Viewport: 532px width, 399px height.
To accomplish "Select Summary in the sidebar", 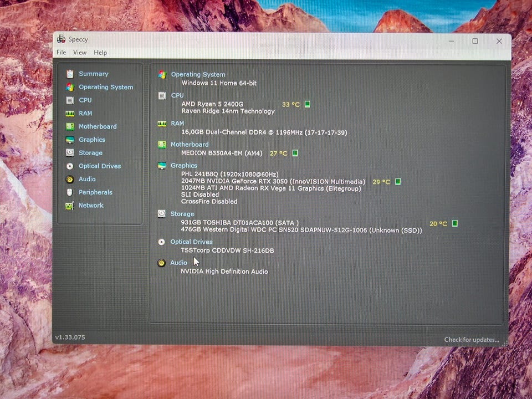I will [94, 74].
